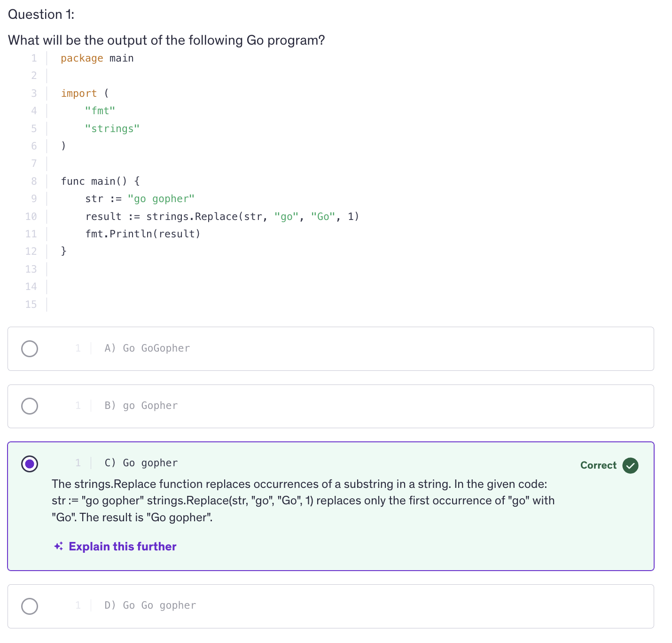Click the 'package main' code line
Image resolution: width=672 pixels, height=643 pixels.
[97, 58]
